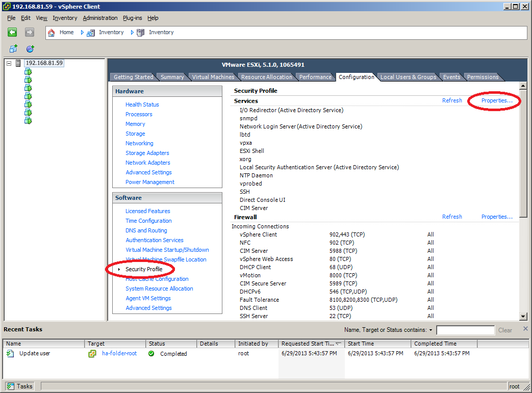Open the Administration menu
This screenshot has width=532, height=393.
point(100,18)
